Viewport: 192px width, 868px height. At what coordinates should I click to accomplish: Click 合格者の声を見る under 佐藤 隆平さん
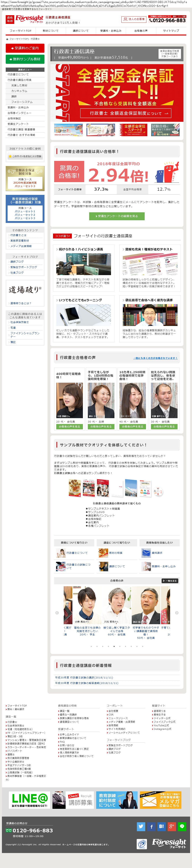point(164,427)
